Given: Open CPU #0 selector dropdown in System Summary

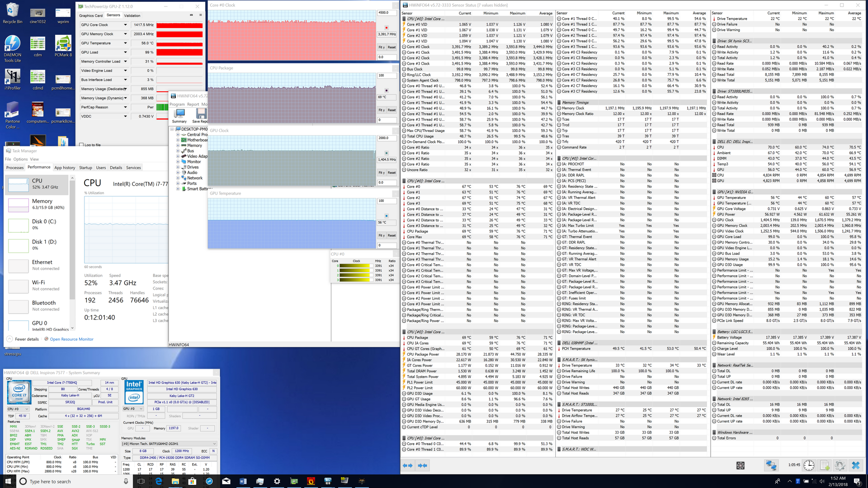Looking at the screenshot, I should [18, 409].
